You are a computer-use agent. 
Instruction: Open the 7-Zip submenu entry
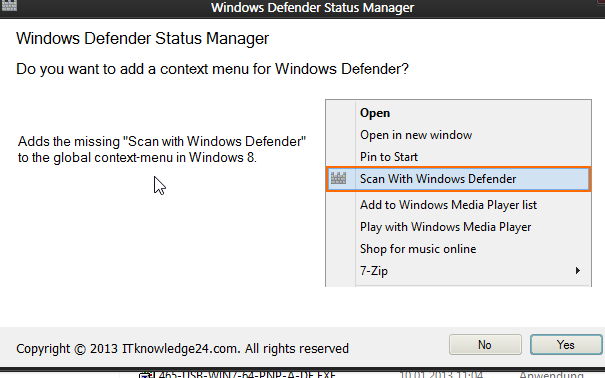458,271
